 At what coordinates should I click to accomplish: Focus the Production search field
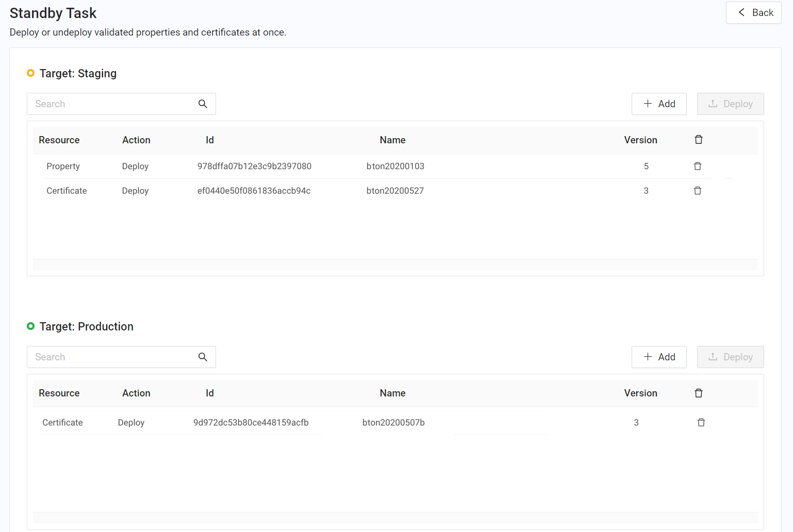pos(121,357)
